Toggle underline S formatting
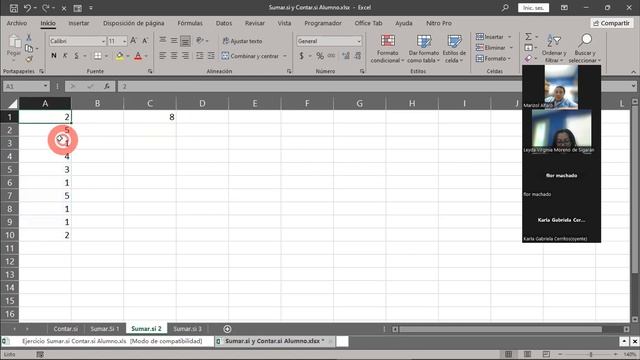 click(x=76, y=56)
